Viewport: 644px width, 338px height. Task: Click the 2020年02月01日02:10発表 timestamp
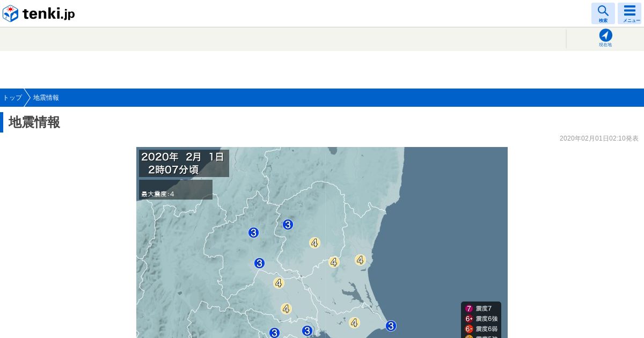[x=599, y=138]
